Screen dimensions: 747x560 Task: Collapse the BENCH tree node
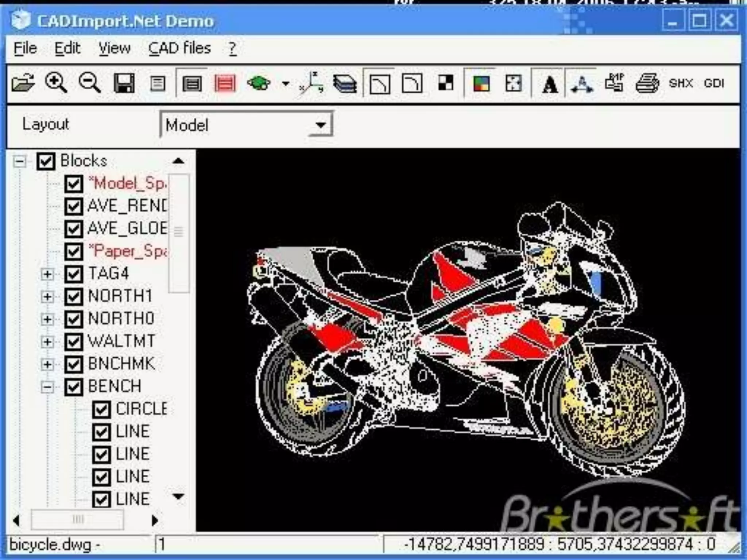pyautogui.click(x=47, y=387)
